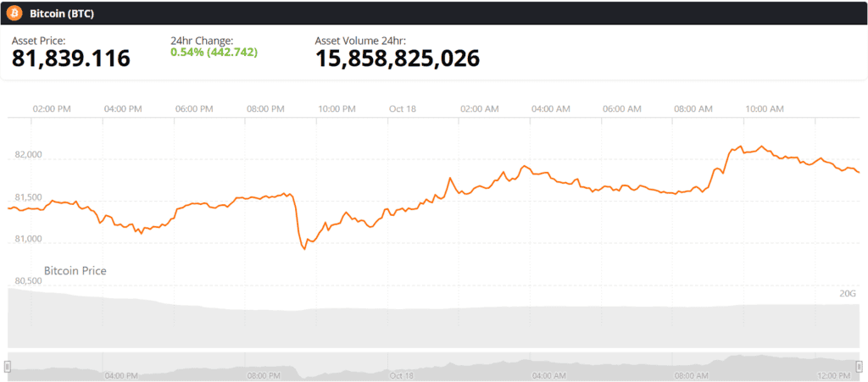Click the 24hr Change label

click(202, 41)
